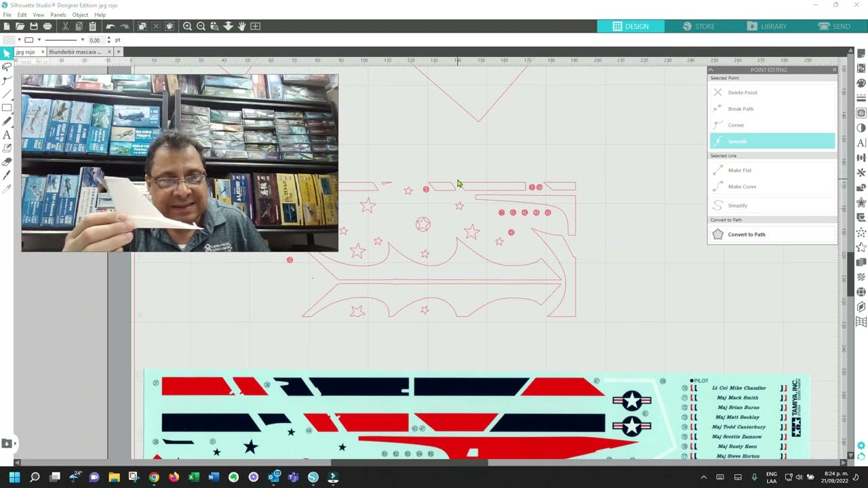Open the Fill color palette panel
The image size is (868, 488).
861,83
